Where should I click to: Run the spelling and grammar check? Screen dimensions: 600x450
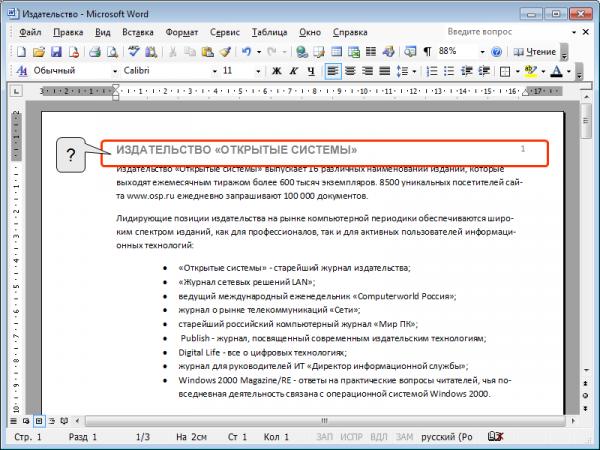(134, 52)
